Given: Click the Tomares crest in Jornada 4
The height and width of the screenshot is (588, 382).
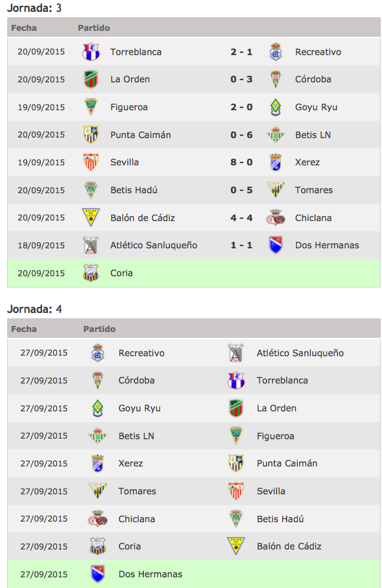Looking at the screenshot, I should (98, 491).
